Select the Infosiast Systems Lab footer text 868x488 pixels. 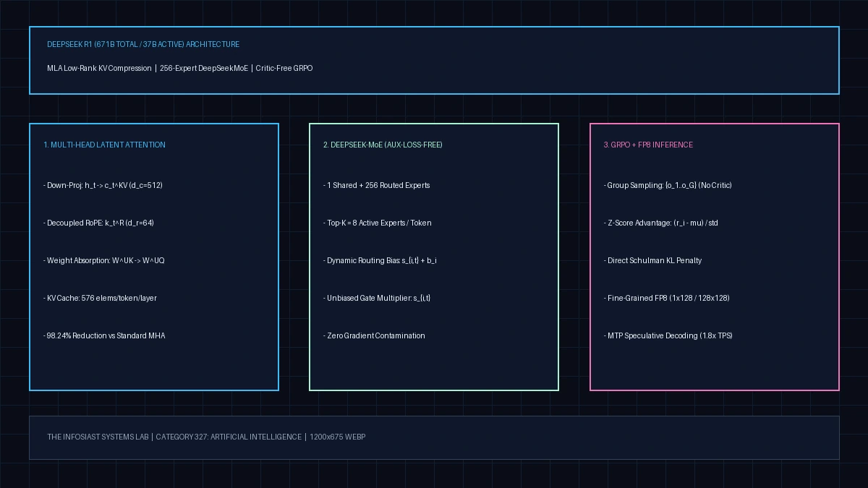click(206, 437)
